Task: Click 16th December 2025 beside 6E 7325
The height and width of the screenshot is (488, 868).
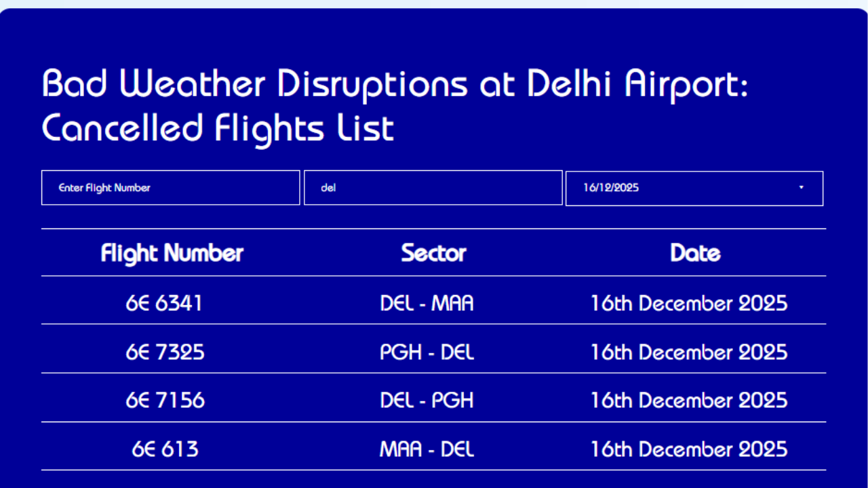Action: (x=689, y=352)
